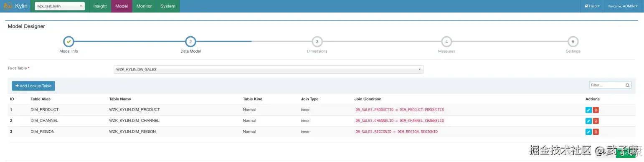Delete the DIM_CHANNEL lookup table

[596, 121]
